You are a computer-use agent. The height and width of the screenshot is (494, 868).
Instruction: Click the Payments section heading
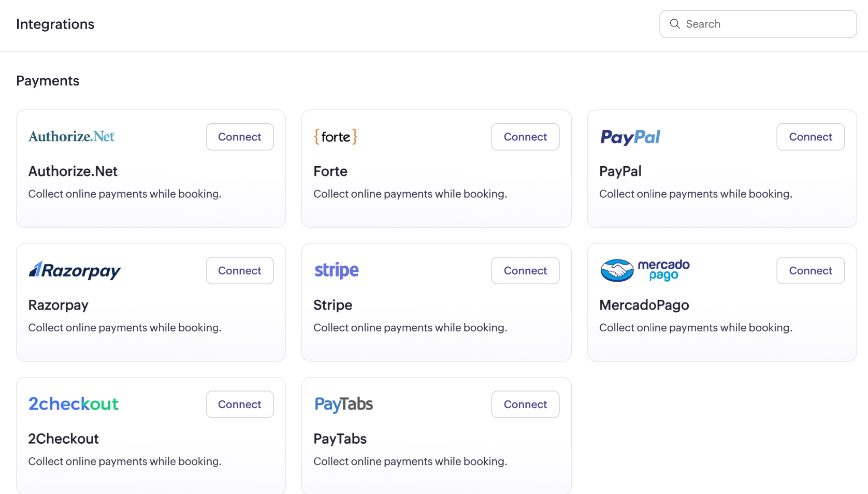point(48,81)
